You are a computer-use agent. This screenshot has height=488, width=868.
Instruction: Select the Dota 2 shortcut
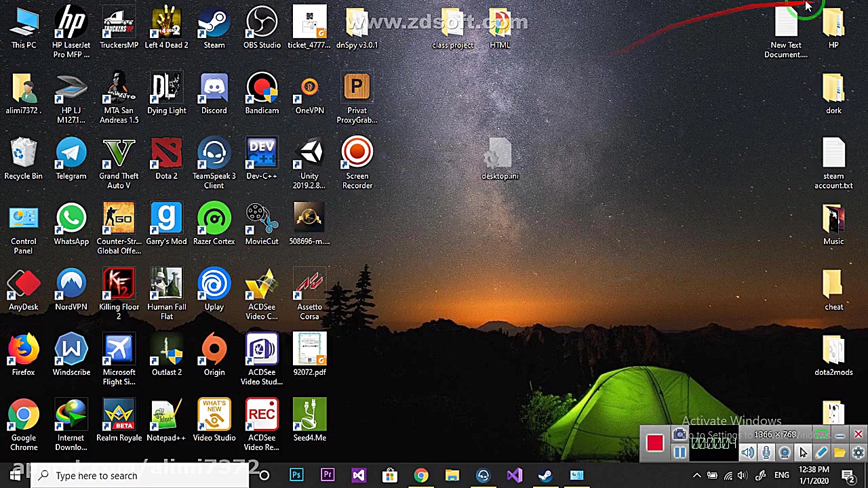(x=166, y=159)
